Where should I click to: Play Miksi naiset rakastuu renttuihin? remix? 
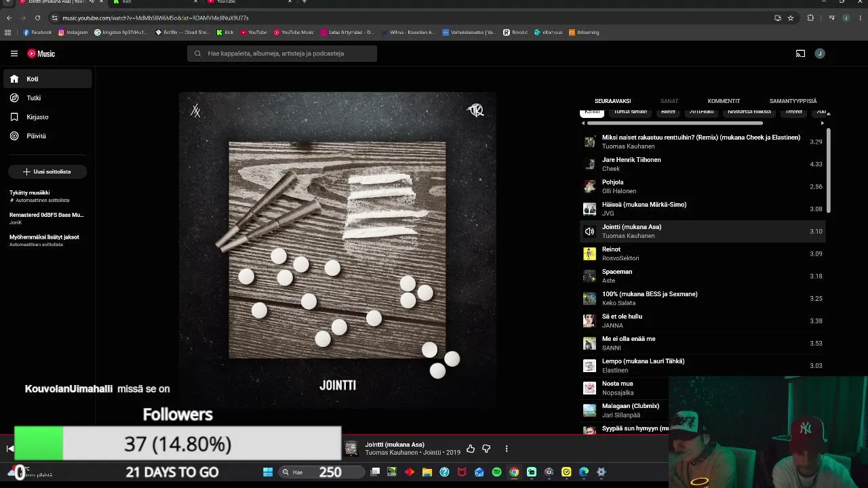(x=703, y=142)
